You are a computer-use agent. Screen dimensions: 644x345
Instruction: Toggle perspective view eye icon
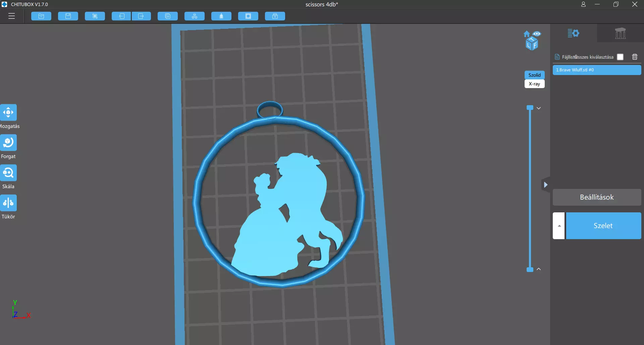537,34
